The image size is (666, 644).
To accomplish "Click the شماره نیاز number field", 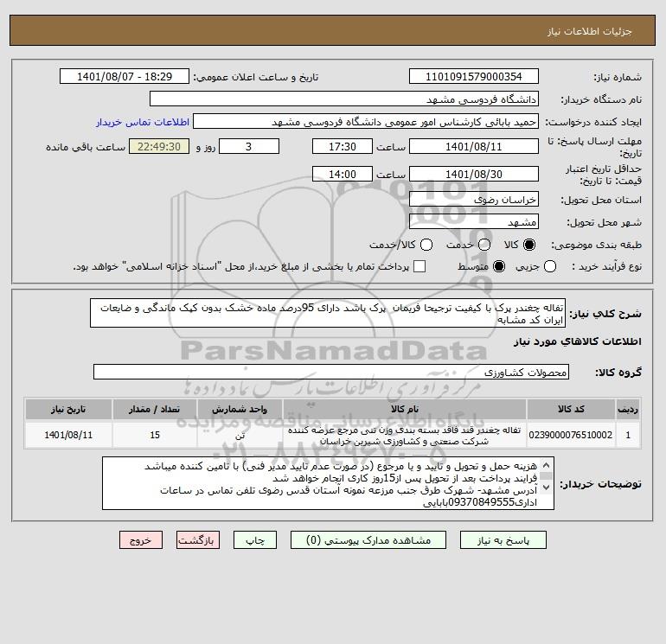I will (474, 76).
